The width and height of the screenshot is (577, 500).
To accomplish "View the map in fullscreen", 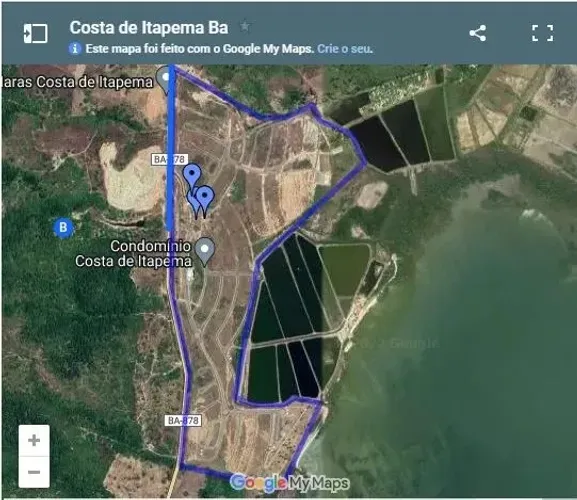I will click(x=542, y=33).
